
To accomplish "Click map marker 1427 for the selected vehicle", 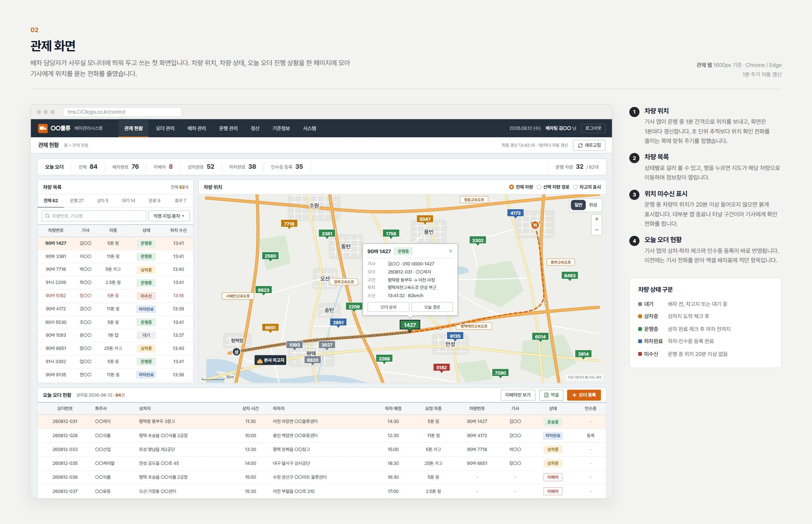I will tap(410, 325).
